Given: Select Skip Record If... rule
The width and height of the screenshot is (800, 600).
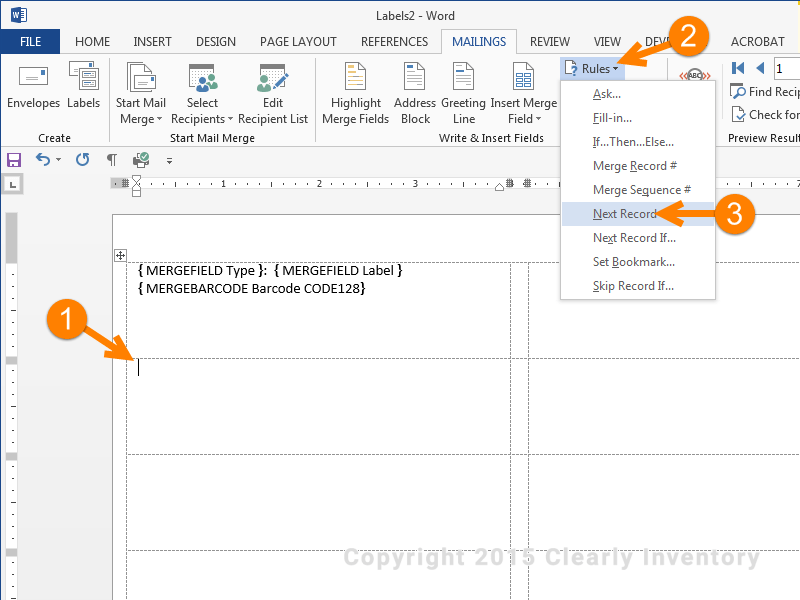Looking at the screenshot, I should 633,286.
